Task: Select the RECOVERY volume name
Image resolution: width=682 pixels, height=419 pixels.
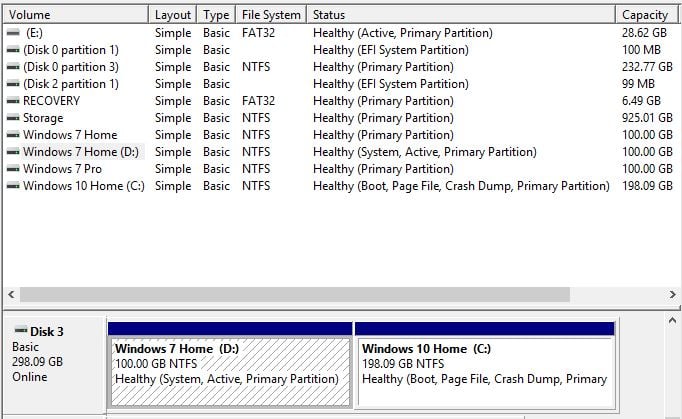Action: point(51,101)
